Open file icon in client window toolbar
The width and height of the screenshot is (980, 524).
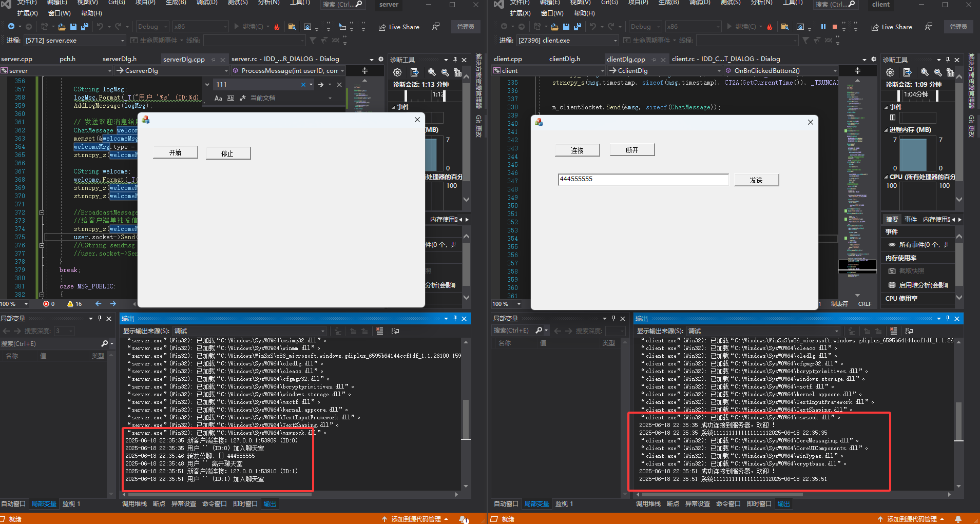(554, 27)
